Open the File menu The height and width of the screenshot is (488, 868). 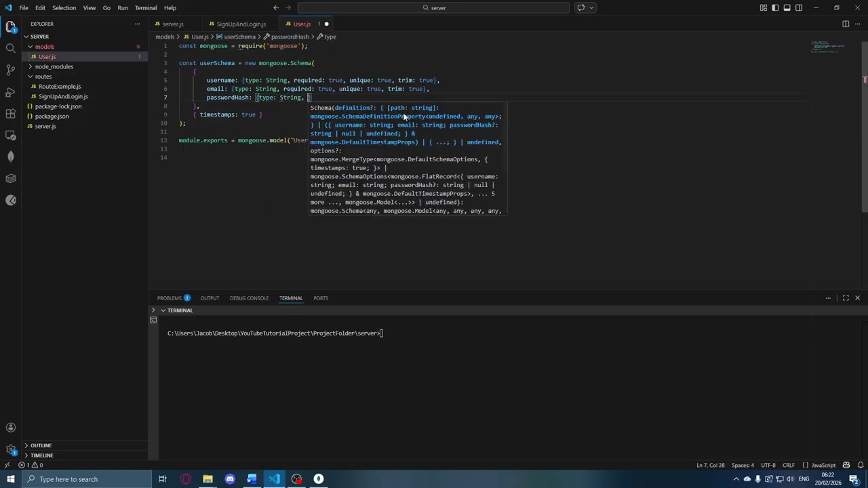[x=24, y=7]
